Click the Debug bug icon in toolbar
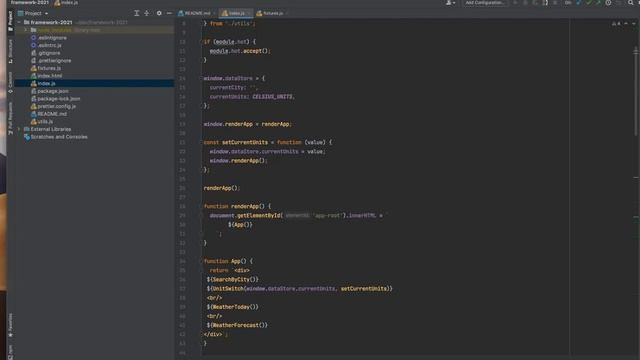The image size is (640, 360). click(525, 2)
